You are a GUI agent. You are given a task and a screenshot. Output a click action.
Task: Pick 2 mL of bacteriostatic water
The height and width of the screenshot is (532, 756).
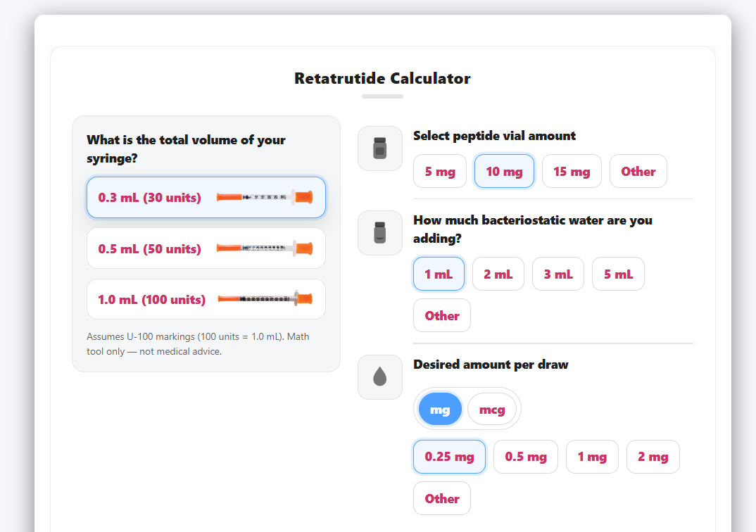[498, 274]
